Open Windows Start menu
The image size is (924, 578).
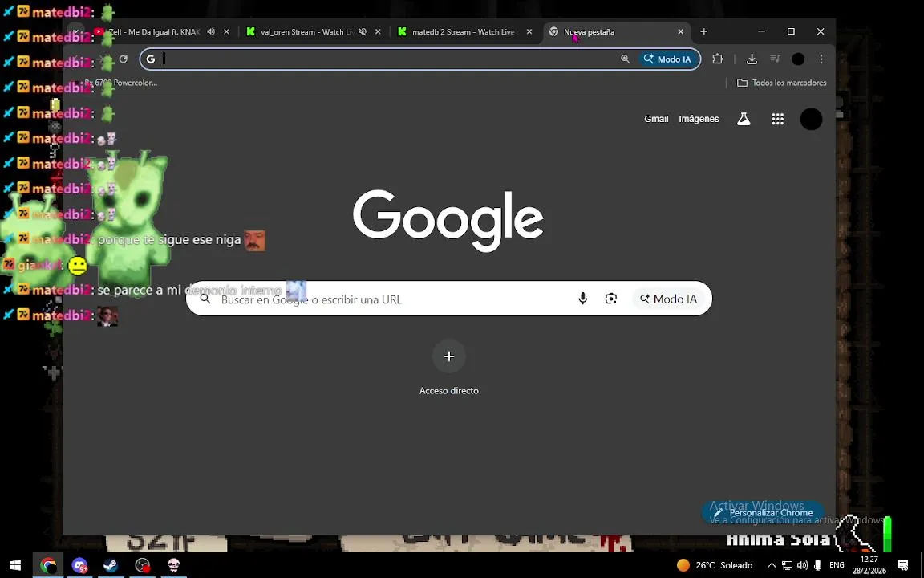[x=15, y=566]
